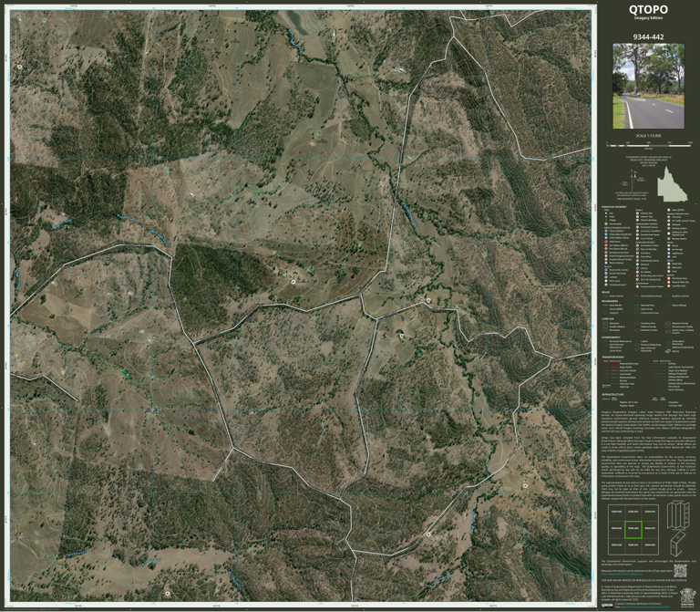Viewport: 700px width, 612px height.
Task: Click the QTOPO map title
Action: 648,9
